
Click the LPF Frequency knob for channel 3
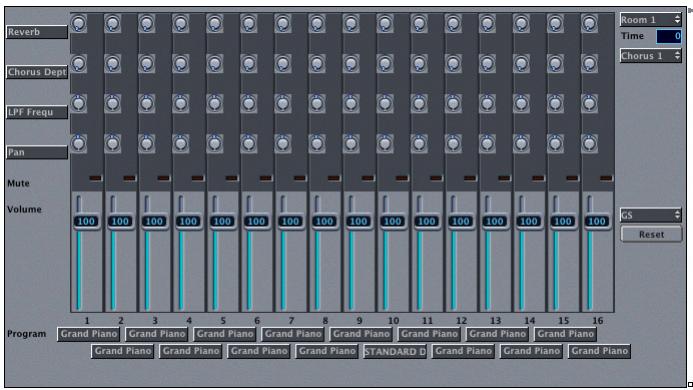147,103
